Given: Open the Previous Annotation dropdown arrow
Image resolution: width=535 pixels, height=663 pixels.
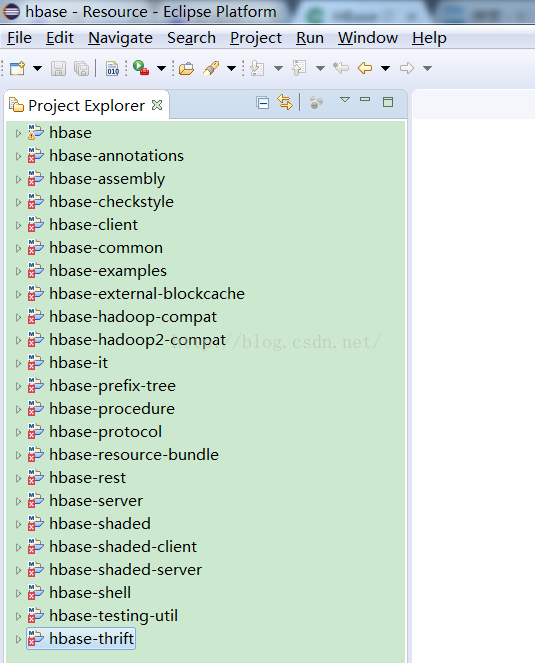Looking at the screenshot, I should point(321,68).
